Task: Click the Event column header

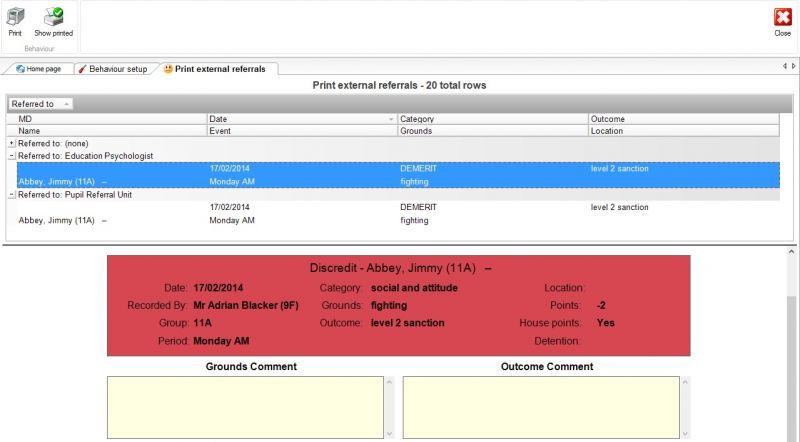Action: (302, 131)
